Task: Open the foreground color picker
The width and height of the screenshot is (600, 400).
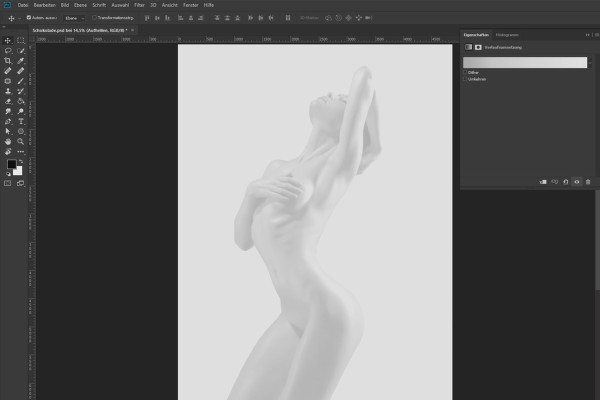Action: pyautogui.click(x=11, y=164)
